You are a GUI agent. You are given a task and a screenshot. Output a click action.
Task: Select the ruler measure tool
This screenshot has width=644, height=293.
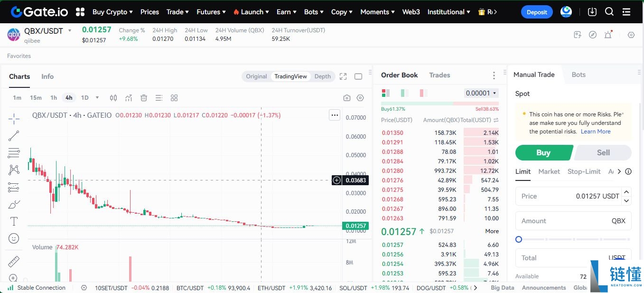[x=14, y=261]
